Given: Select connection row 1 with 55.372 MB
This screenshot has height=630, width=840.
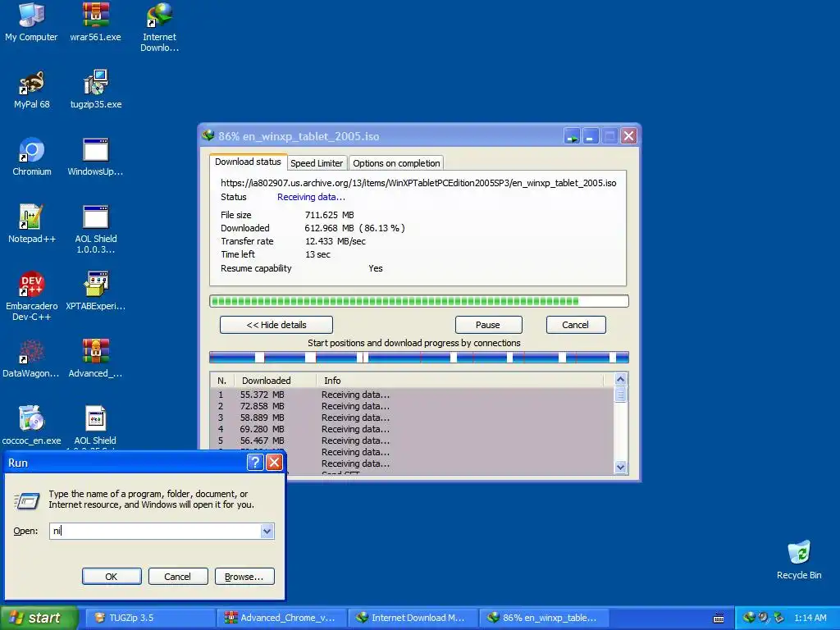Looking at the screenshot, I should pyautogui.click(x=412, y=395).
